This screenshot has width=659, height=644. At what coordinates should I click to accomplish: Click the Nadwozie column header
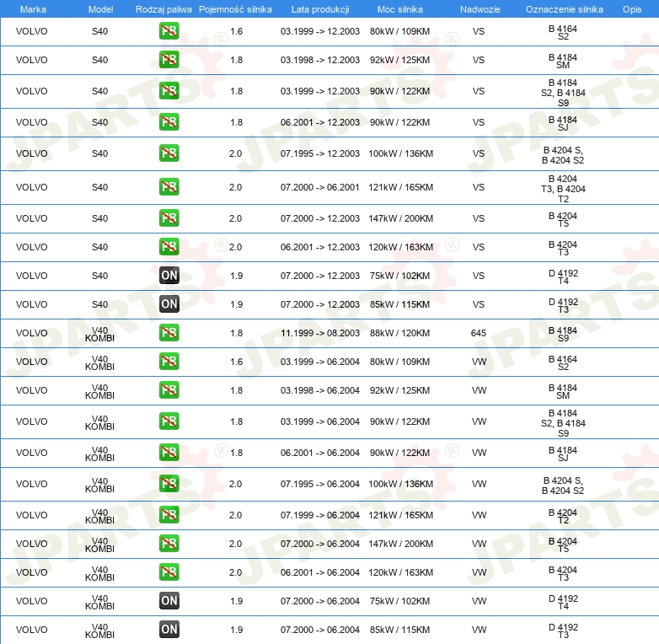pos(480,9)
